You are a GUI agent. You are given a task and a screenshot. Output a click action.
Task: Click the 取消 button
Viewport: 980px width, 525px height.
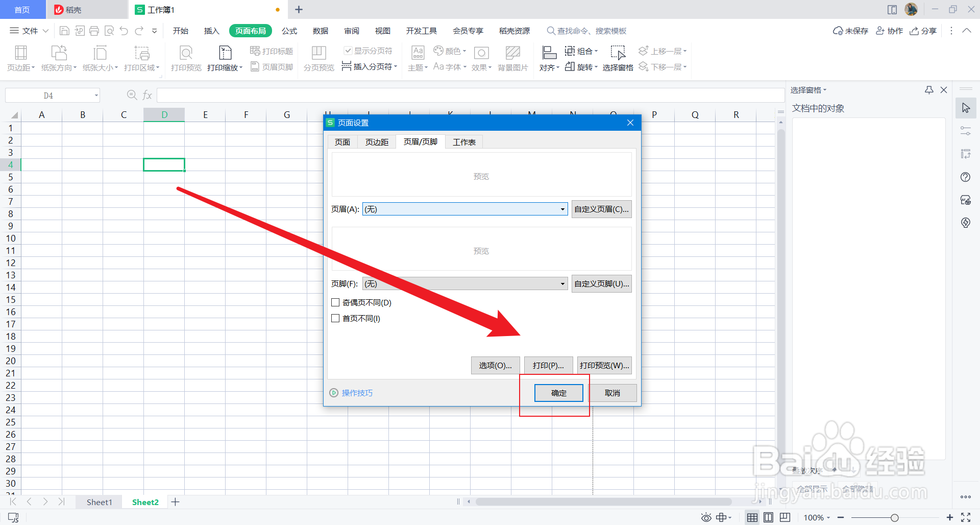point(612,393)
